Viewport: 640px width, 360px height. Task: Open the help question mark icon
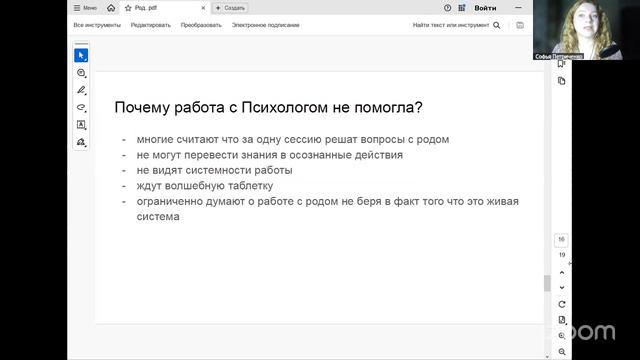coord(447,8)
